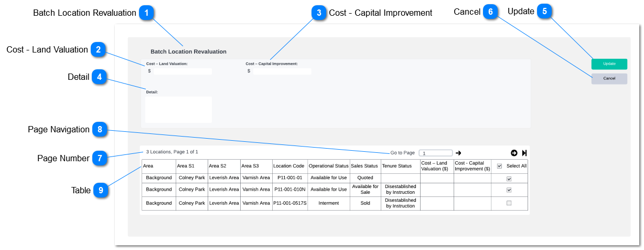Click the Area S3 column header

click(256, 166)
